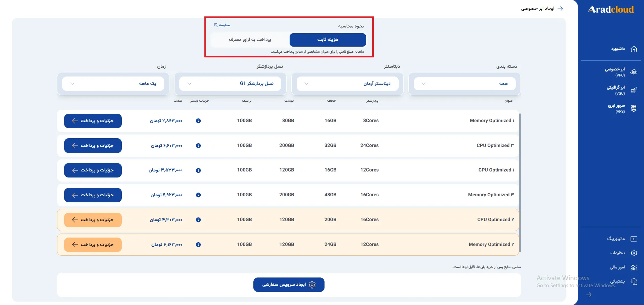Expand the processor generation G1 dropdown
644x305 pixels.
coord(230,84)
